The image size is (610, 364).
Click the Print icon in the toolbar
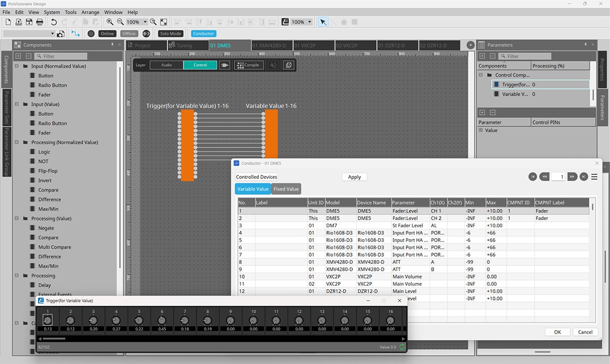click(40, 22)
